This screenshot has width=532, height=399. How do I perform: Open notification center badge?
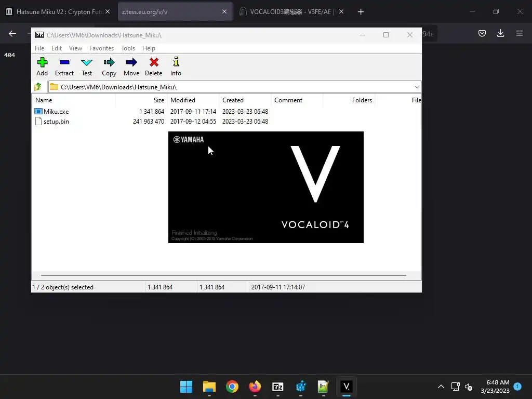click(x=517, y=386)
